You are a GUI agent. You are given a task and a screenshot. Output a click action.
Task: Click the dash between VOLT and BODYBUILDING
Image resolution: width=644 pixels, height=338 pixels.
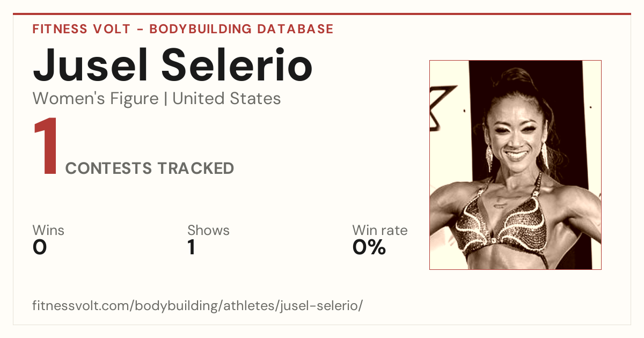(140, 30)
